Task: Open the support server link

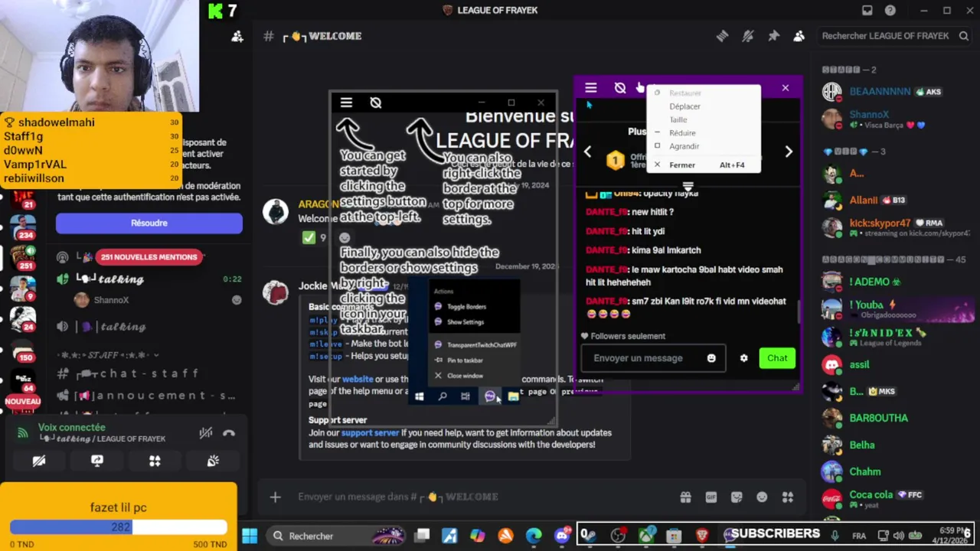Action: pos(370,432)
